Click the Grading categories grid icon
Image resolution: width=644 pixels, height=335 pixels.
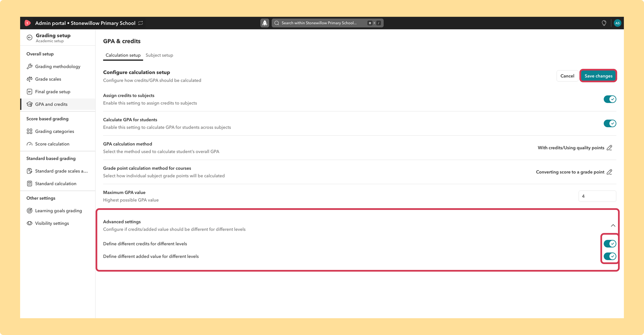point(29,131)
